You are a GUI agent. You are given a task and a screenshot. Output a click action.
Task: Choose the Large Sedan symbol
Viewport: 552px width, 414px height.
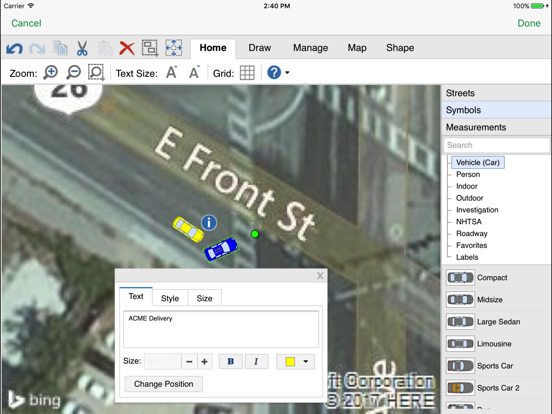(496, 322)
